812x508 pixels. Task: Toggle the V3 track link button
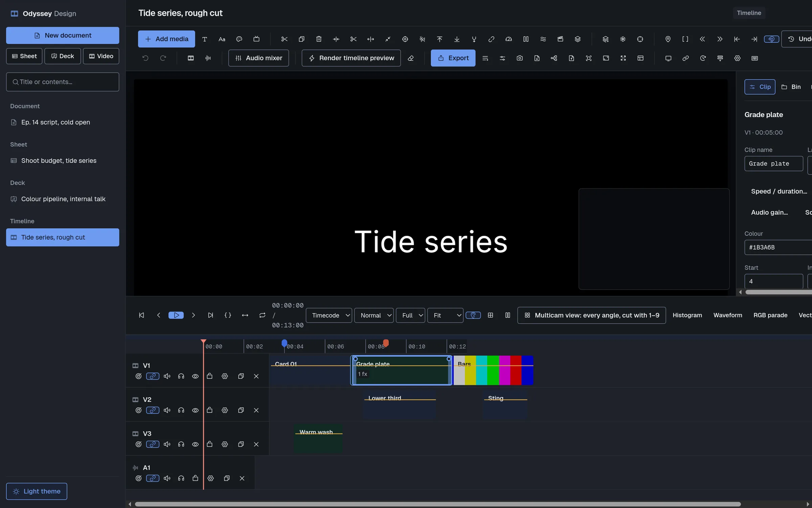click(x=153, y=444)
